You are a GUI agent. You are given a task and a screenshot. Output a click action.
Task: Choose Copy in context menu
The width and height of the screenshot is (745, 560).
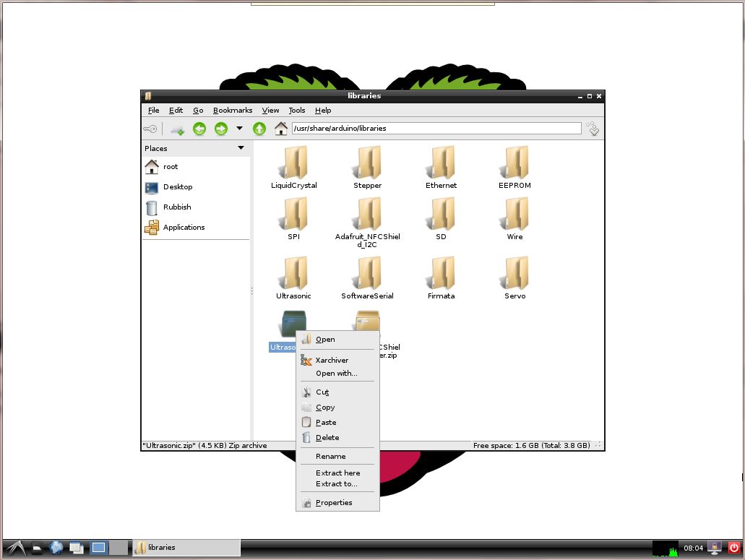(x=337, y=407)
